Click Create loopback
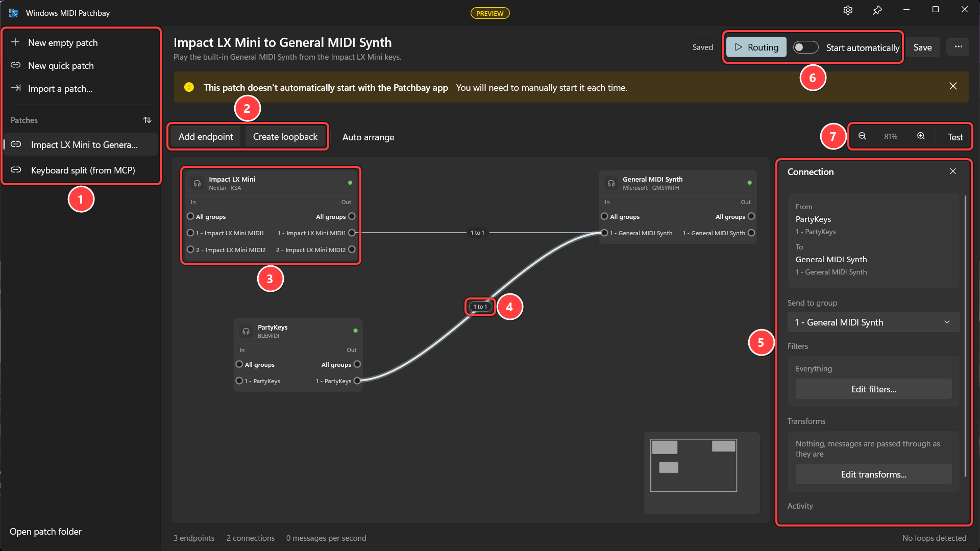This screenshot has width=980, height=551. coord(285,136)
